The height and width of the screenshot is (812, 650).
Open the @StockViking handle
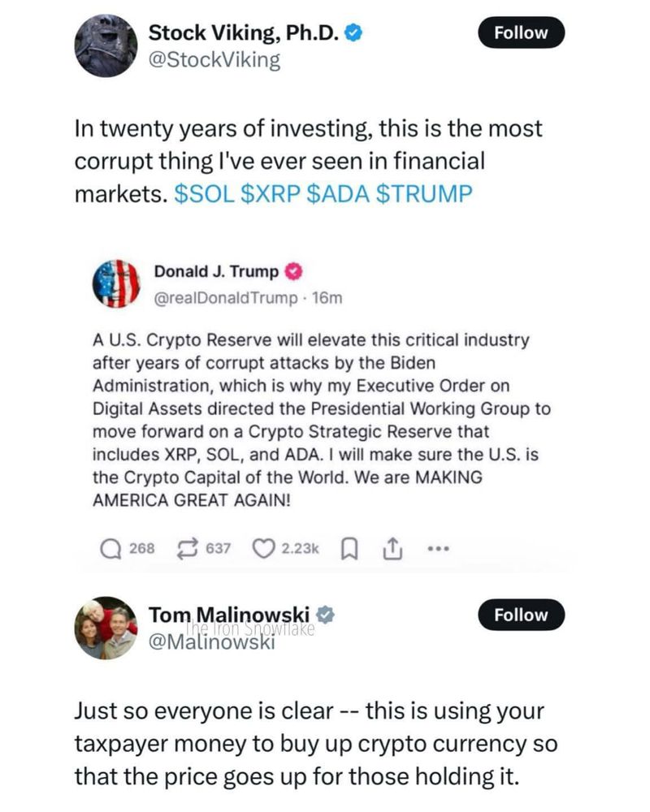pyautogui.click(x=214, y=60)
